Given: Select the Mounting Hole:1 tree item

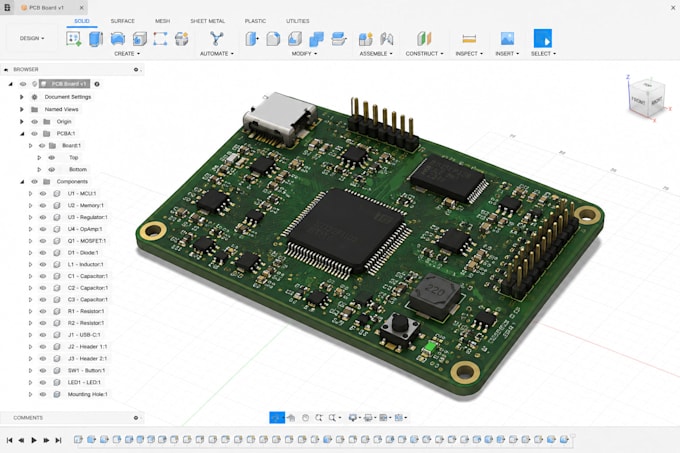Looking at the screenshot, I should pyautogui.click(x=88, y=394).
